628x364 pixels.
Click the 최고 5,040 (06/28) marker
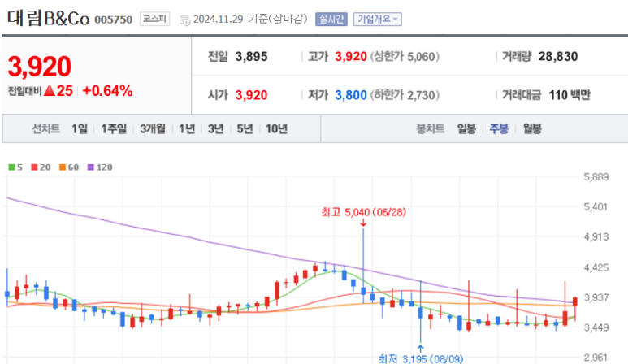(x=363, y=212)
